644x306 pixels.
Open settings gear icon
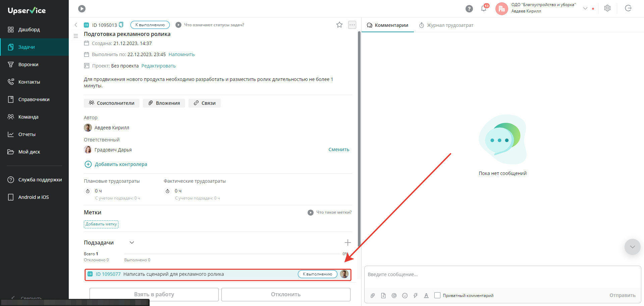(607, 8)
